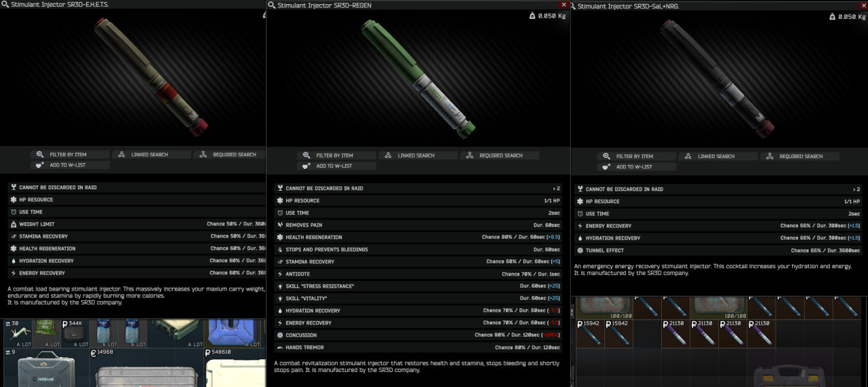Add E.H.E.T.S. injector to W-List
868x387 pixels.
click(x=70, y=165)
